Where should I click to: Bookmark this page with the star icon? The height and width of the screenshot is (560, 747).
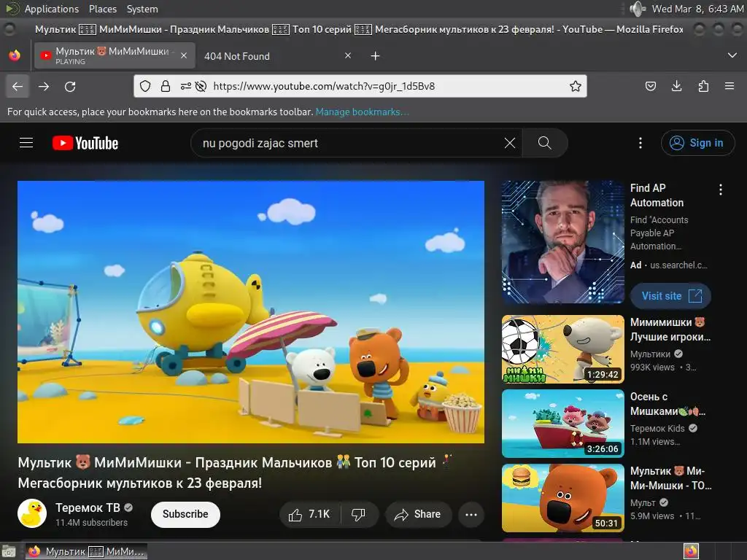[575, 86]
